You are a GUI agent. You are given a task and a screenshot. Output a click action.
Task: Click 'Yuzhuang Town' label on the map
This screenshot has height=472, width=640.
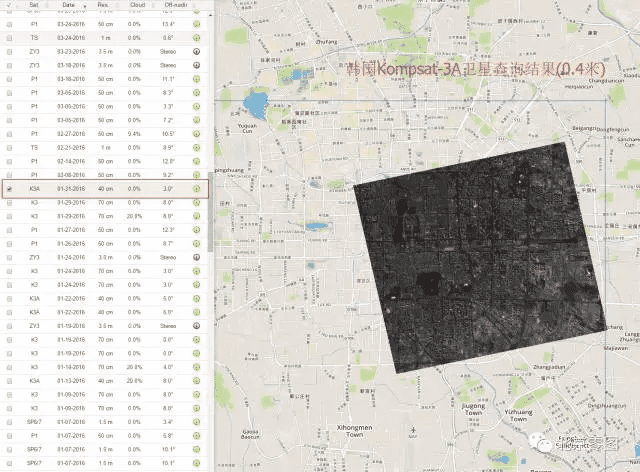(518, 416)
